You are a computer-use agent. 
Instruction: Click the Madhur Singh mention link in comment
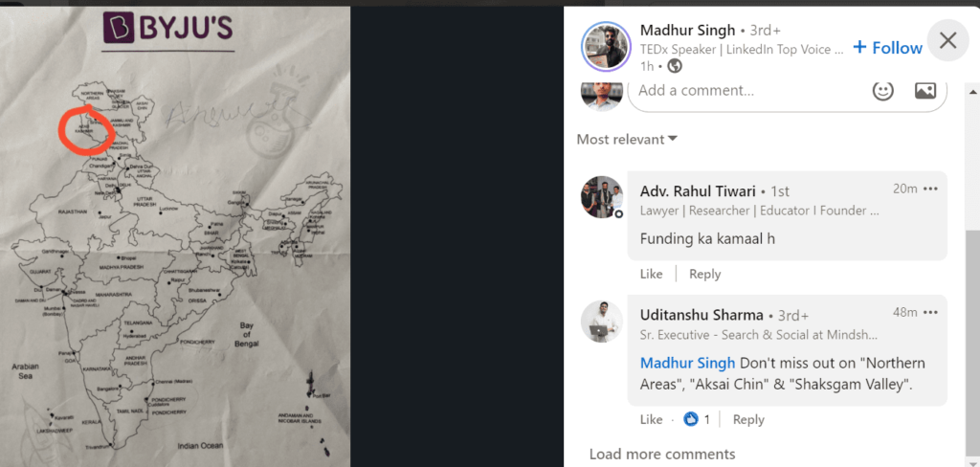tap(689, 364)
